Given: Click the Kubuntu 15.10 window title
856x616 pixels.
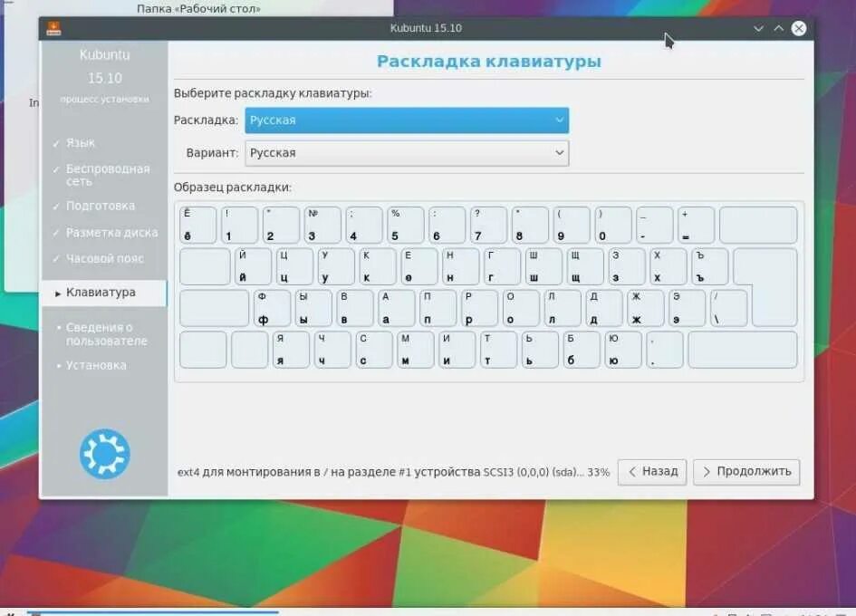Looking at the screenshot, I should pos(426,28).
